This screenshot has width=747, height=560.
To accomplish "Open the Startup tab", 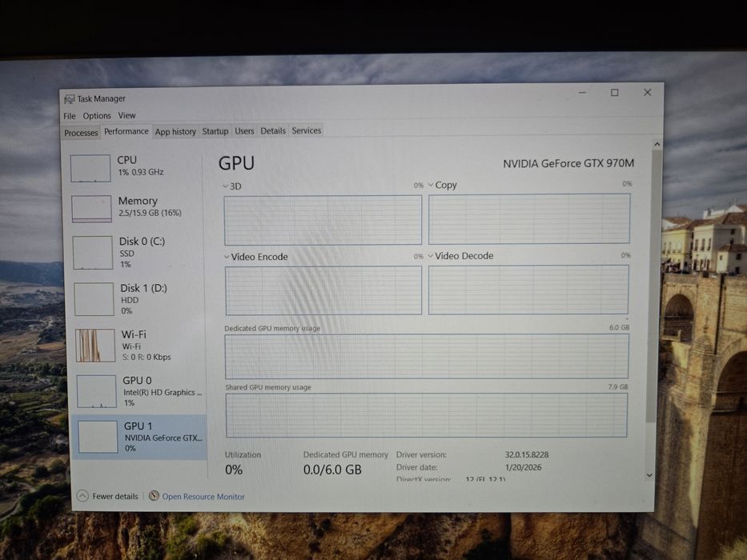I will tap(215, 131).
